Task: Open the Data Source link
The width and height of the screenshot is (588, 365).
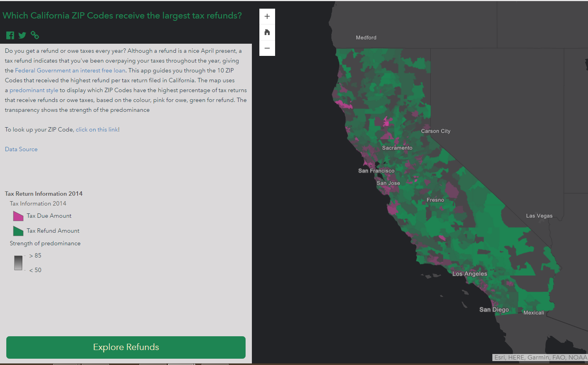Action: pyautogui.click(x=21, y=149)
